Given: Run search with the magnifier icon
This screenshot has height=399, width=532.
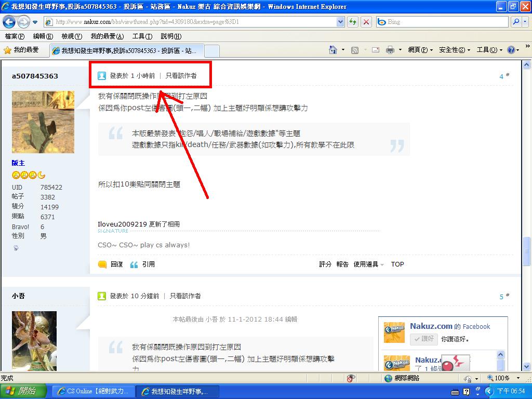Looking at the screenshot, I should tap(516, 22).
